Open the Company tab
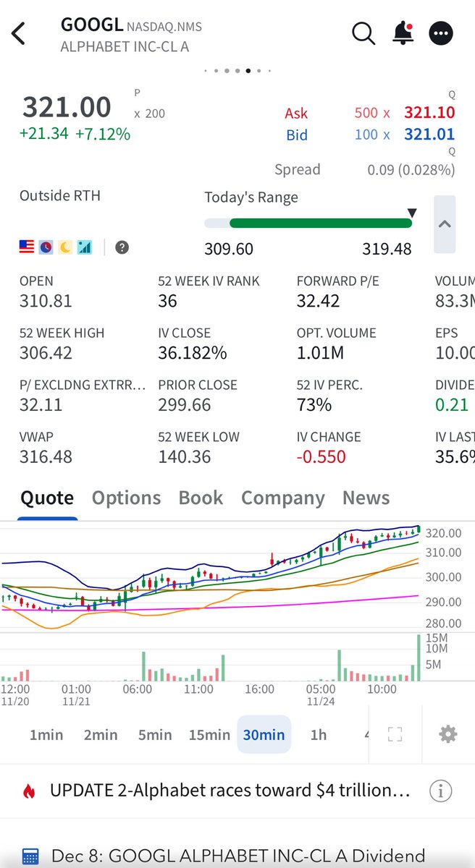Screen dimensions: 475x868 283,498
